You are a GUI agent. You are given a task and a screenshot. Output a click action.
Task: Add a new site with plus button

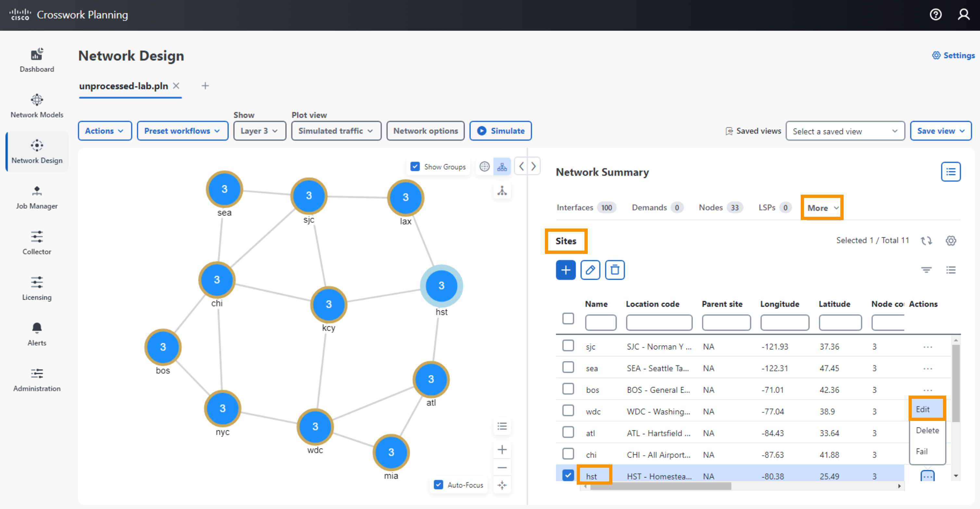(566, 270)
